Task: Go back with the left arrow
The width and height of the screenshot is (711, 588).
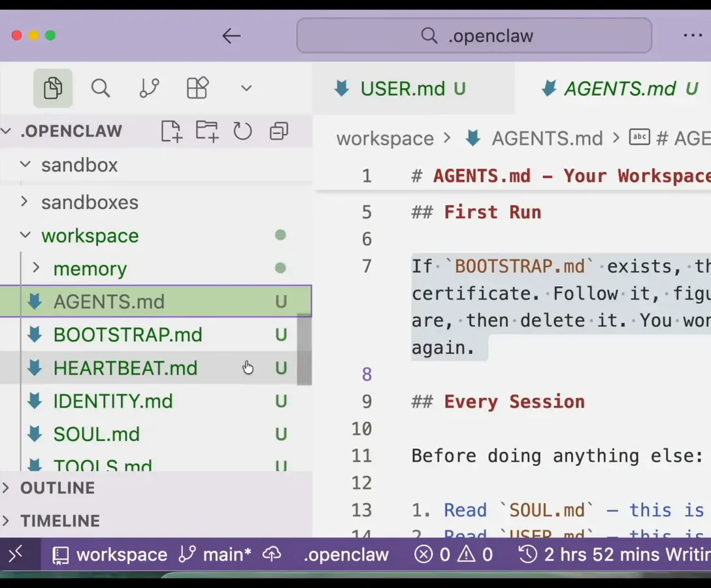Action: [x=231, y=36]
